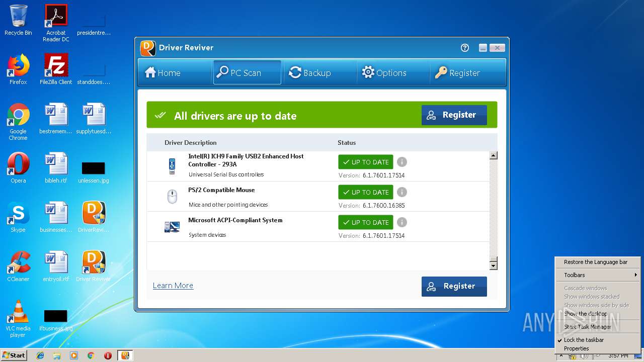
Task: Click the mouse device icon in driver list
Action: click(x=172, y=197)
